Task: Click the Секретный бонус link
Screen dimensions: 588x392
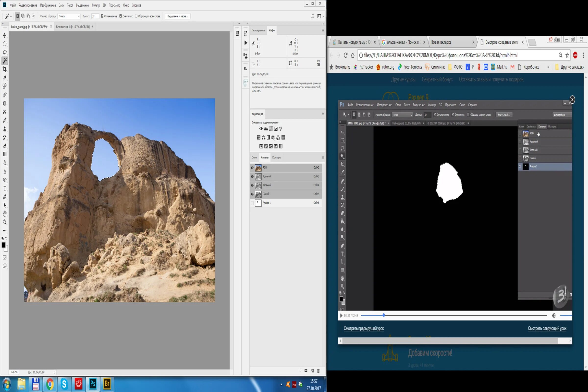Action: click(437, 79)
